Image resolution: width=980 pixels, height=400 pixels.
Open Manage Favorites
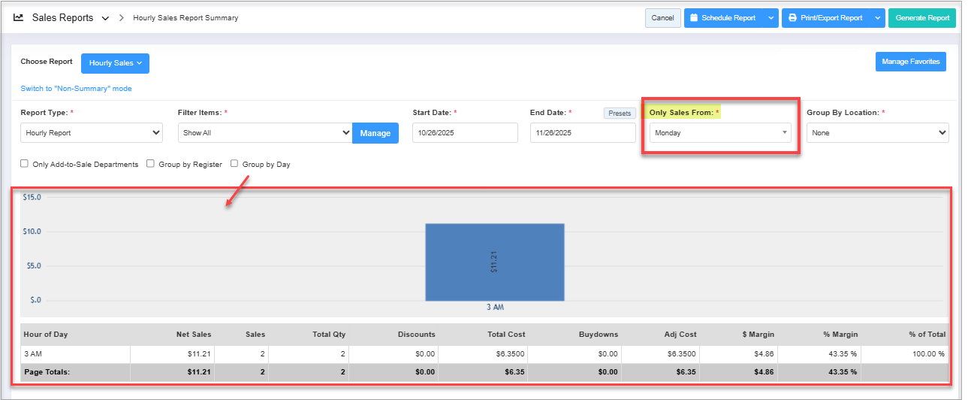[910, 62]
